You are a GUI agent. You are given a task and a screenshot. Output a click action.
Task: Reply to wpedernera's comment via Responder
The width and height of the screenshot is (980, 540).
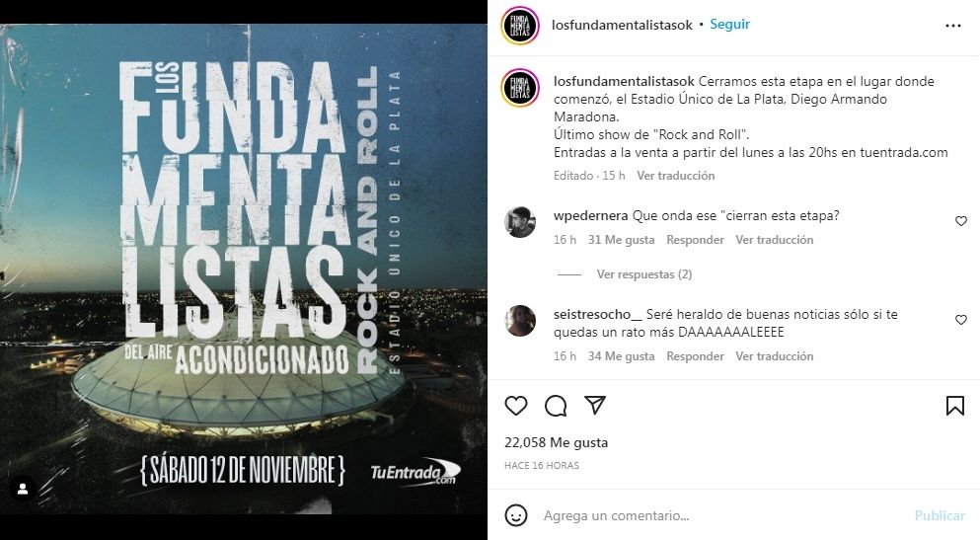(x=695, y=239)
